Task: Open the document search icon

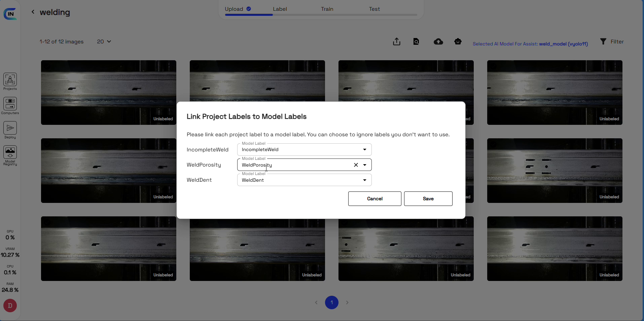Action: click(416, 41)
